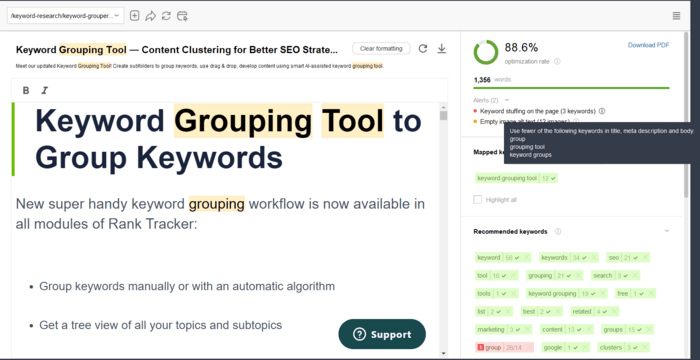Click 'Get a tree view' bullet line
The width and height of the screenshot is (700, 360).
click(x=161, y=325)
